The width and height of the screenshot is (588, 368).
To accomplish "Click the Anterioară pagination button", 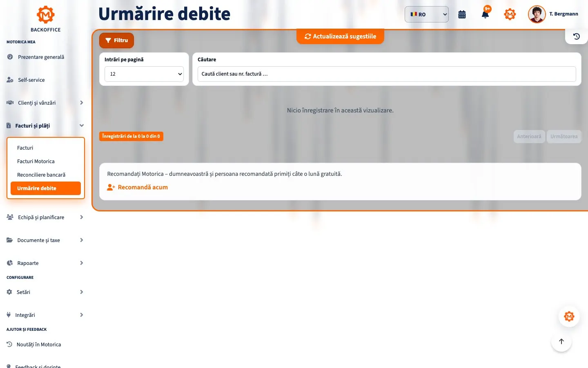I will (529, 137).
